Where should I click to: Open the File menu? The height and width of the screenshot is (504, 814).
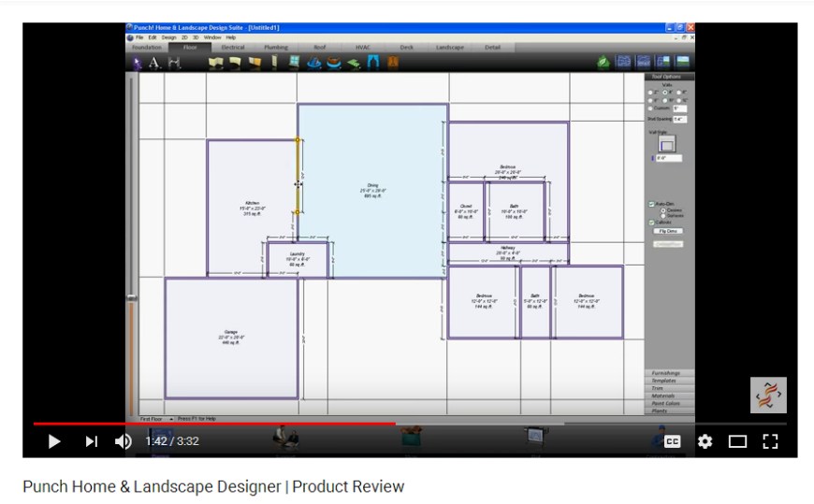pyautogui.click(x=139, y=37)
